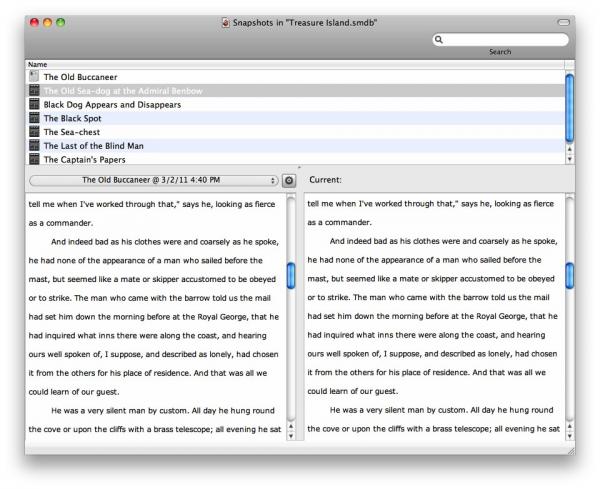
Task: Click inside the Search field
Action: click(x=501, y=39)
